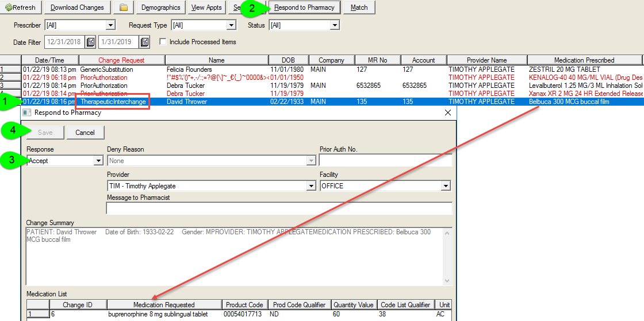Expand the Provider dropdown in dialog

click(x=311, y=186)
